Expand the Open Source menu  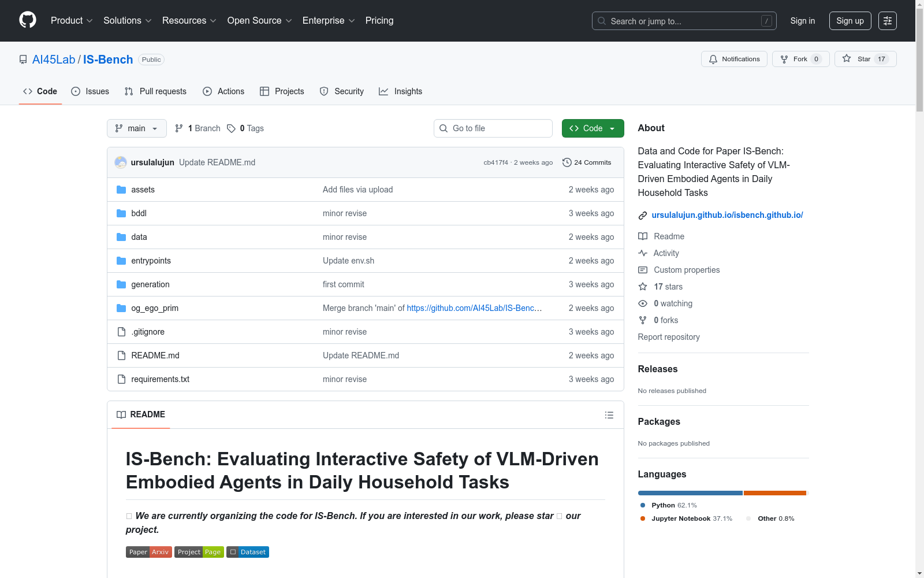(x=260, y=21)
